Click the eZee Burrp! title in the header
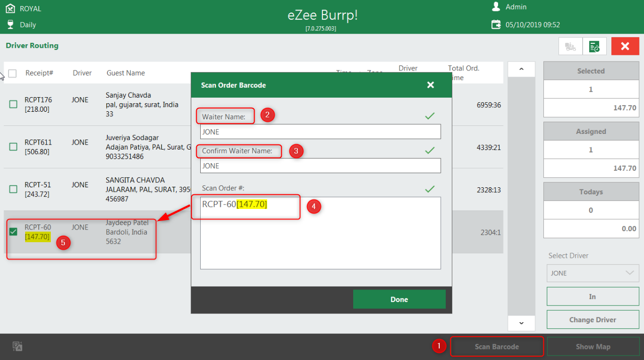This screenshot has height=360, width=644. coord(323,15)
